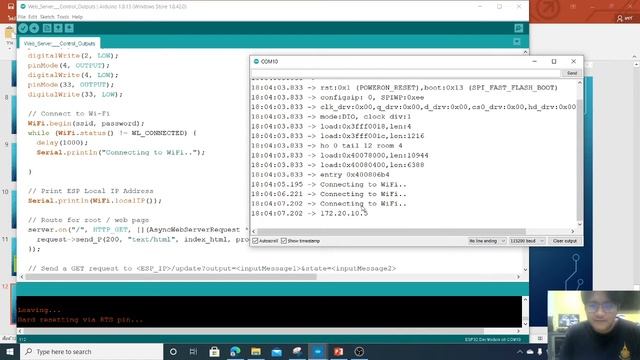The width and height of the screenshot is (640, 360).
Task: Click the Send button in COM10
Action: (571, 73)
